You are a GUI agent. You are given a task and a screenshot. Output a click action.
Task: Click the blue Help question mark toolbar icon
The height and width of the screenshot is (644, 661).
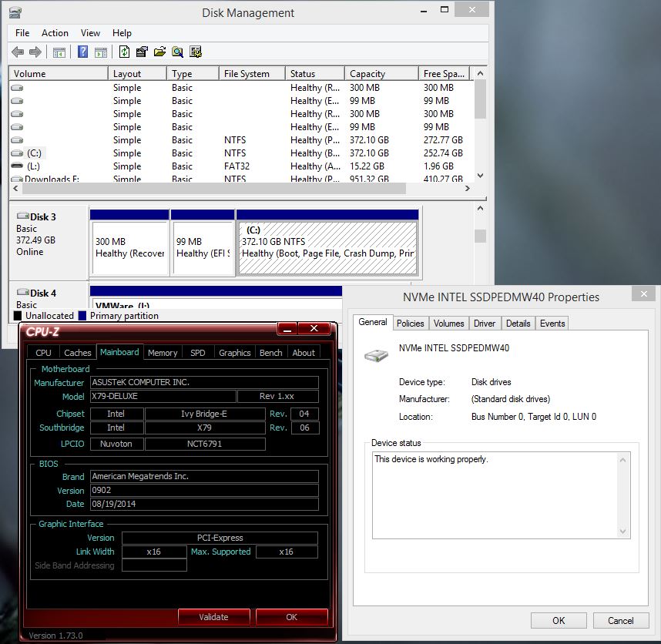[x=82, y=52]
